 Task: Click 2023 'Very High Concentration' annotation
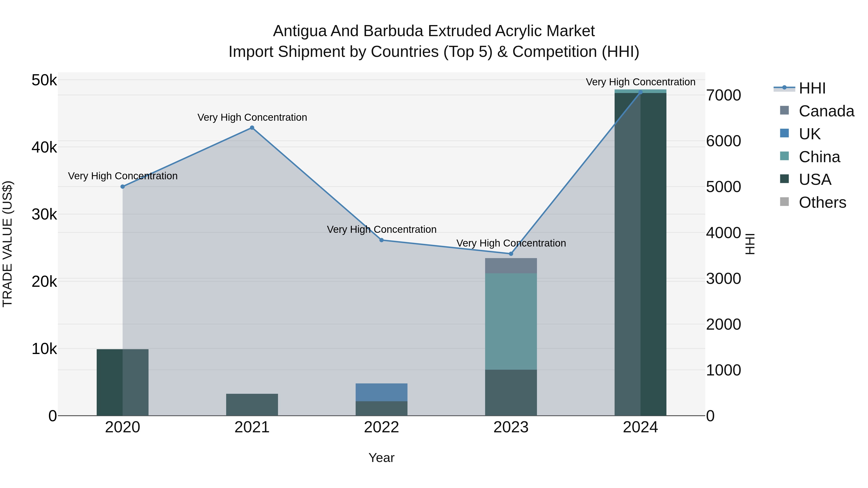click(x=511, y=243)
